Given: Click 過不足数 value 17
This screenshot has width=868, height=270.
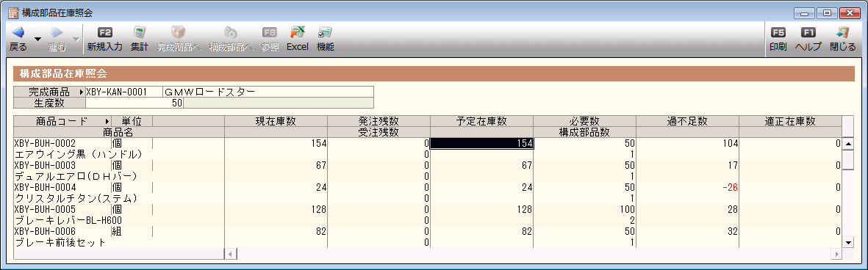Looking at the screenshot, I should pyautogui.click(x=732, y=166).
